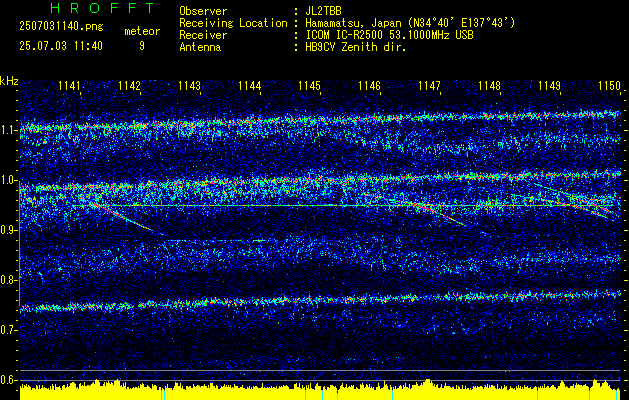Viewport: 629px width, 400px height.
Task: Click the Receiving Location label
Action: click(x=233, y=23)
